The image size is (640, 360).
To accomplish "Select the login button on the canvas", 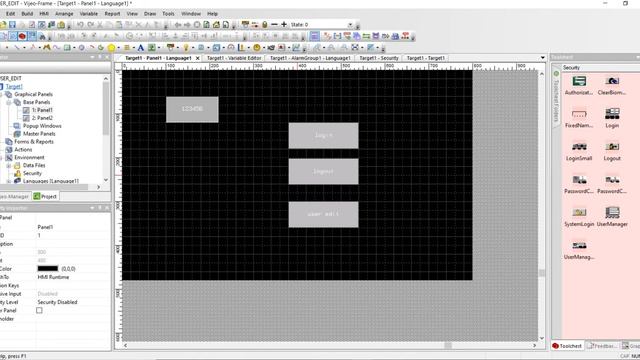I will [324, 136].
